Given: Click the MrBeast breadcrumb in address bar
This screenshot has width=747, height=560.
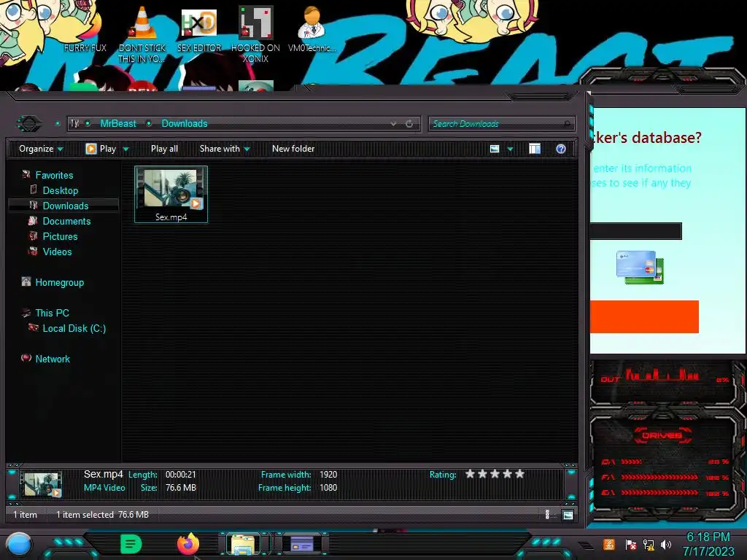Looking at the screenshot, I should (118, 124).
